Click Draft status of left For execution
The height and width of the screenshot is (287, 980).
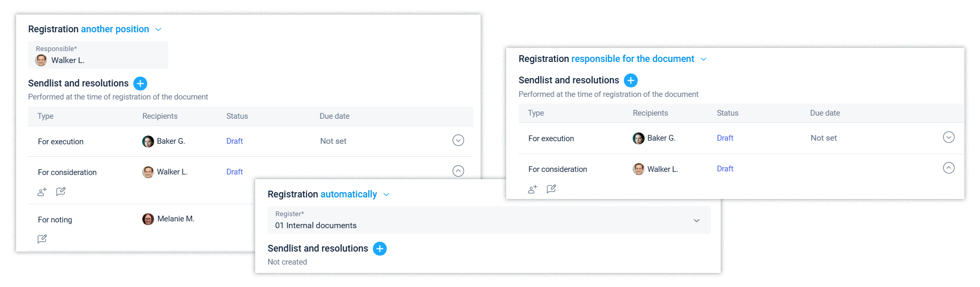pyautogui.click(x=234, y=141)
